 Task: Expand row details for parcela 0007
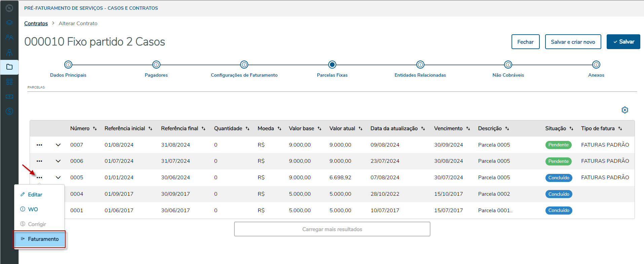pyautogui.click(x=58, y=145)
